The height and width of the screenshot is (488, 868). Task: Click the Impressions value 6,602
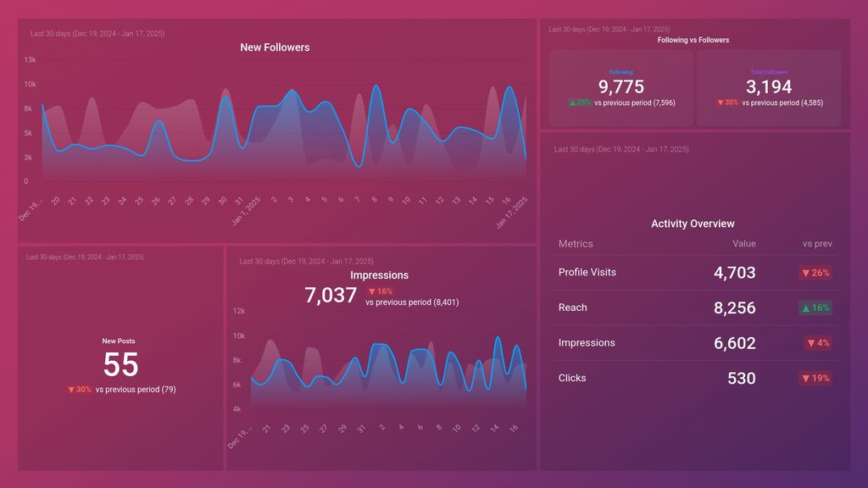tap(735, 344)
